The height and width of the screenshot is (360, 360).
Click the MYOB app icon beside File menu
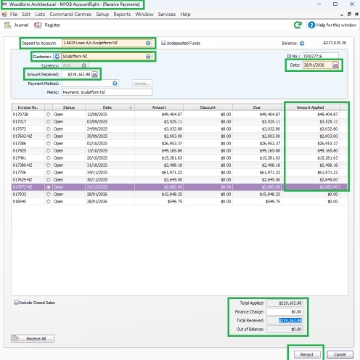4,14
